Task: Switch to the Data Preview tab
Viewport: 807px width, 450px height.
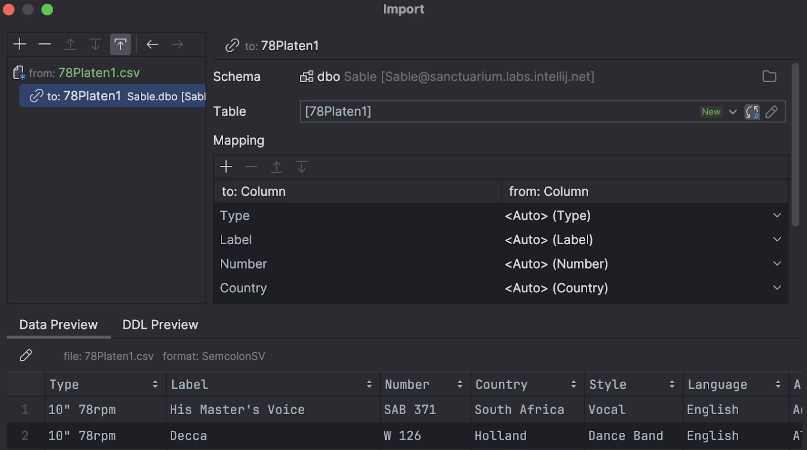Action: coord(59,325)
